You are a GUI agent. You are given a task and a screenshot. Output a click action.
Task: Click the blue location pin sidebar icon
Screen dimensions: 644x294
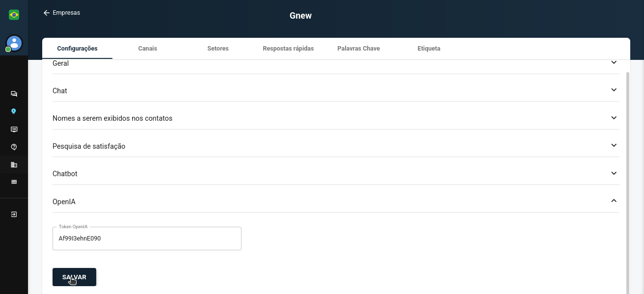click(x=14, y=111)
